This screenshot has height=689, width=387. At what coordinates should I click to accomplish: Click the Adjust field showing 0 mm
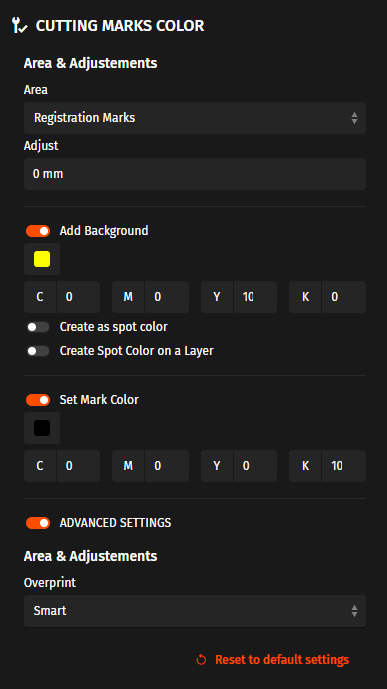[x=195, y=174]
